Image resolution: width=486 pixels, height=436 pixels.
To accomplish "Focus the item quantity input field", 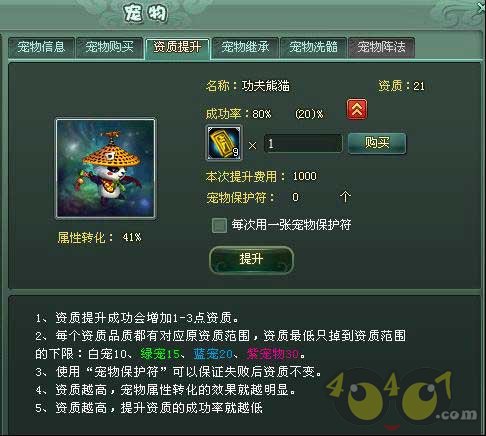I will click(303, 144).
